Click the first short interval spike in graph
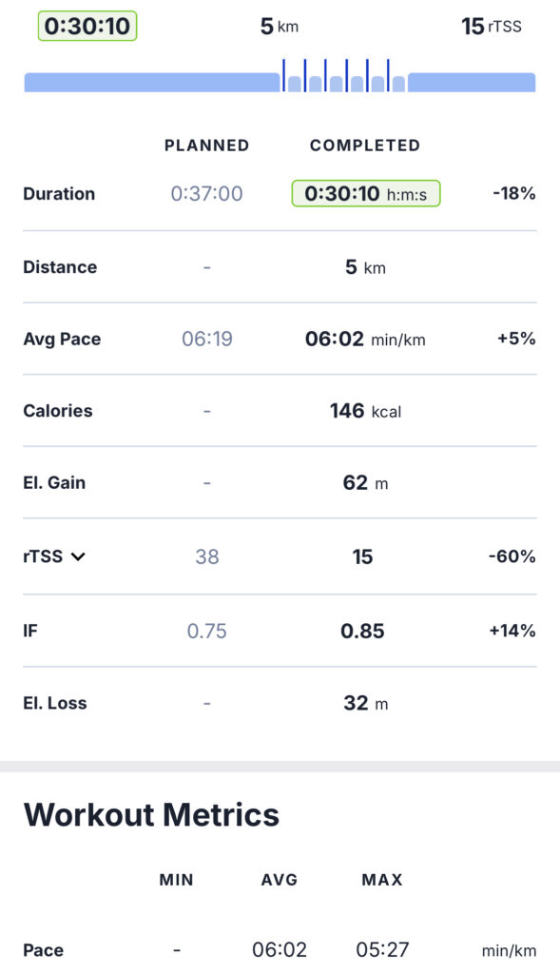The height and width of the screenshot is (974, 560). 283,75
